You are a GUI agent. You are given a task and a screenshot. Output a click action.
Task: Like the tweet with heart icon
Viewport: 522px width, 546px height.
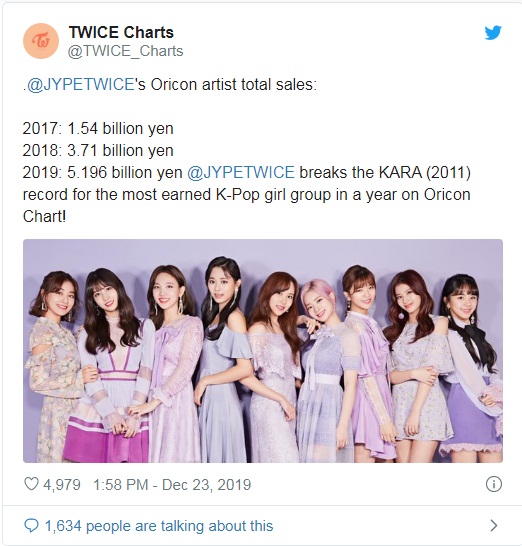pyautogui.click(x=31, y=484)
